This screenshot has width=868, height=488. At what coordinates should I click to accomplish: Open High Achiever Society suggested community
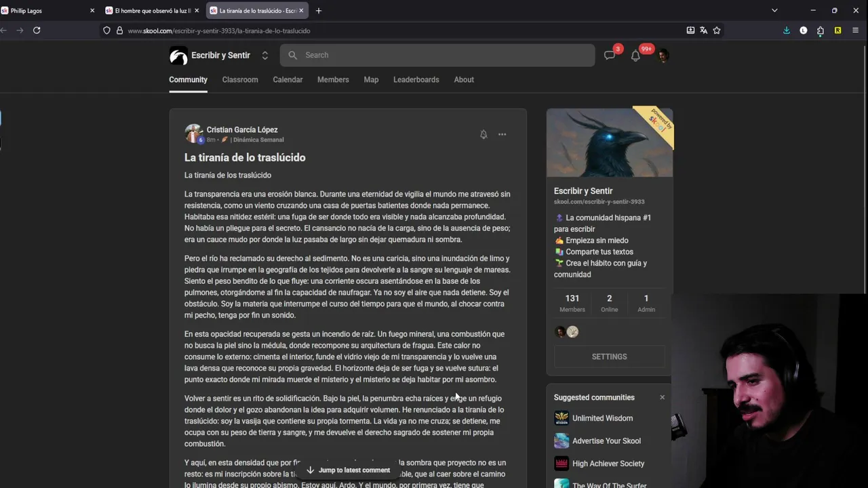[x=608, y=464]
